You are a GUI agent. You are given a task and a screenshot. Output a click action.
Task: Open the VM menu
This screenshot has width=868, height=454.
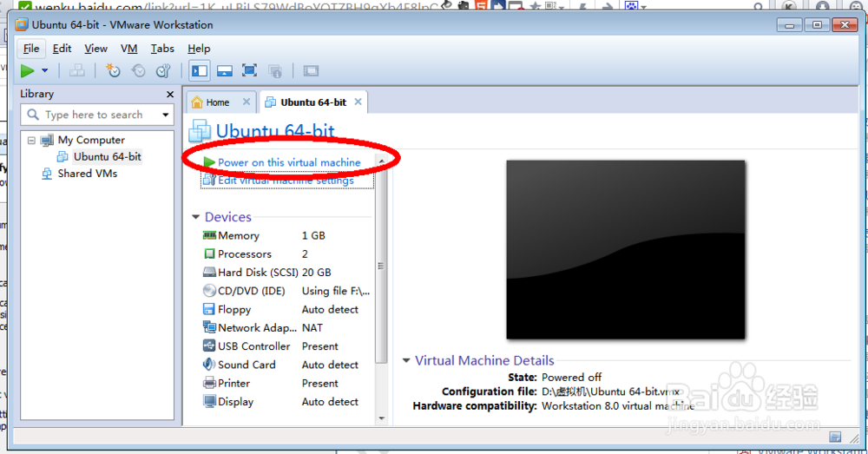(x=129, y=49)
